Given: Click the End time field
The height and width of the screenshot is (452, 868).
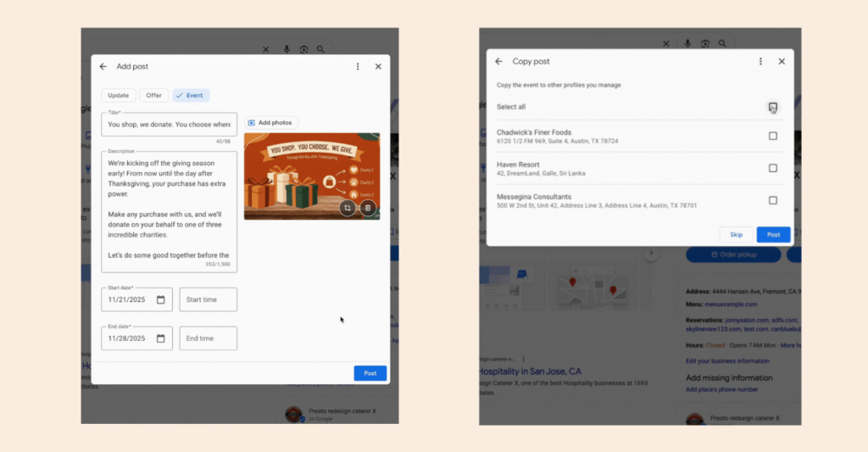Looking at the screenshot, I should click(209, 338).
